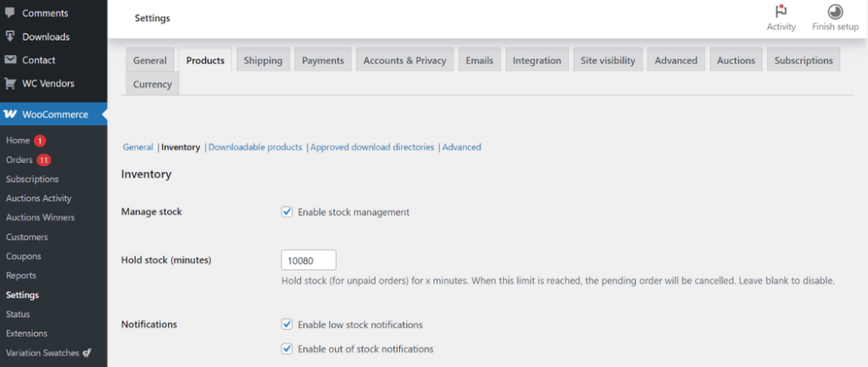Go to WooCommerce Home

[18, 141]
